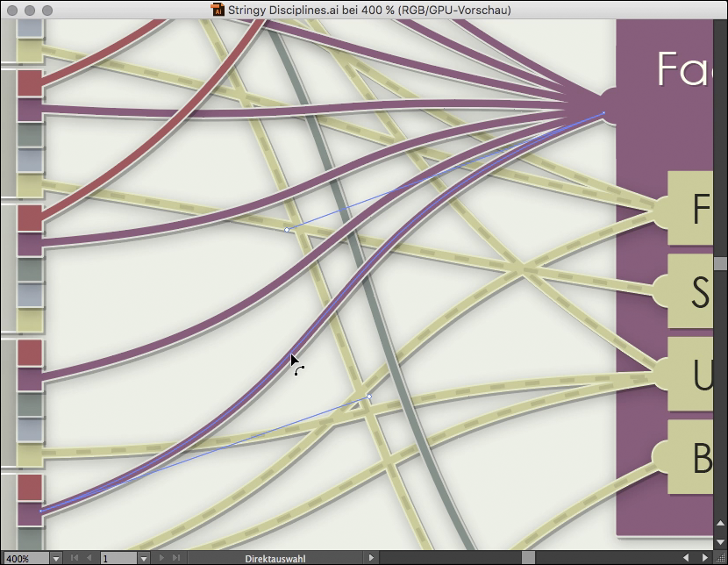Viewport: 728px width, 565px height.
Task: Click the beige box labeled S
Action: point(690,291)
